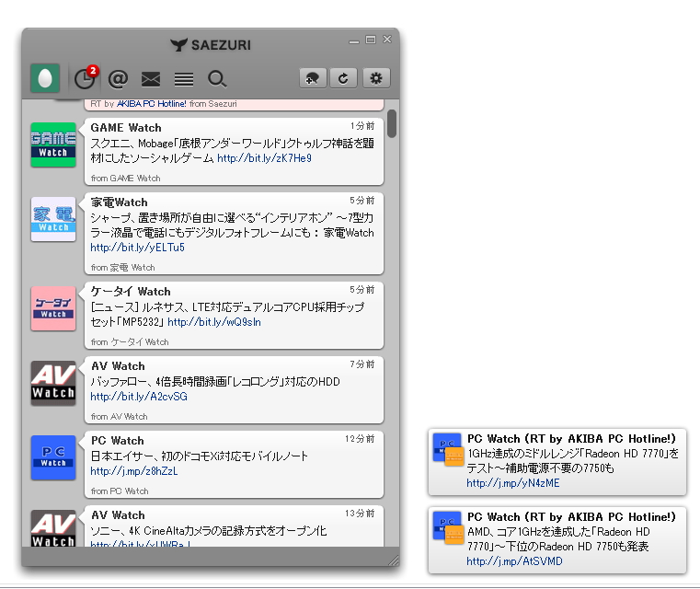Click the refresh timeline button

coord(343,78)
